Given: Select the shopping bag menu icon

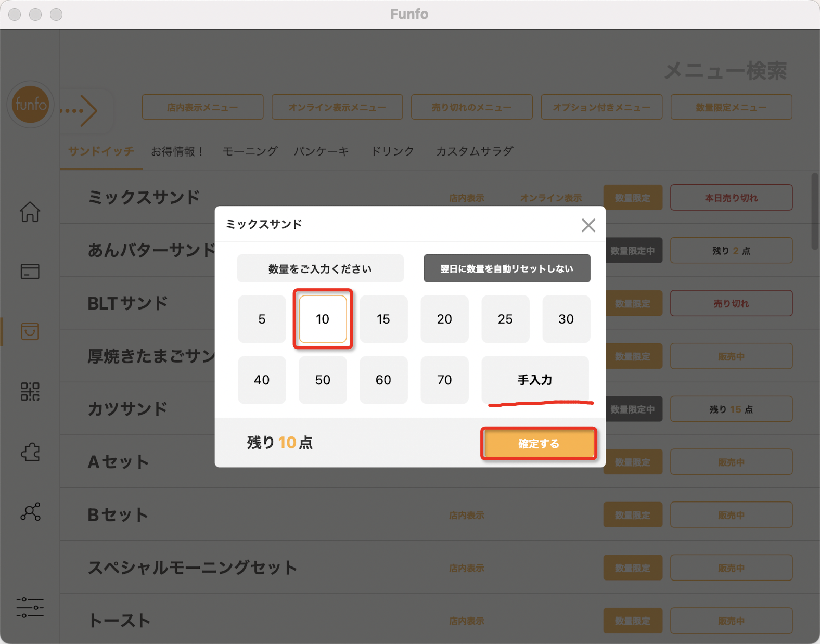Looking at the screenshot, I should [30, 331].
